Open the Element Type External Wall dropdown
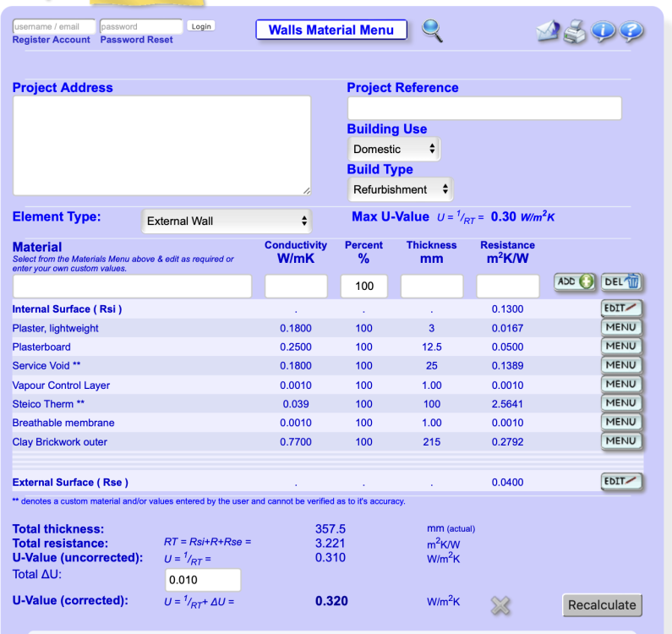This screenshot has width=672, height=634. 227,221
